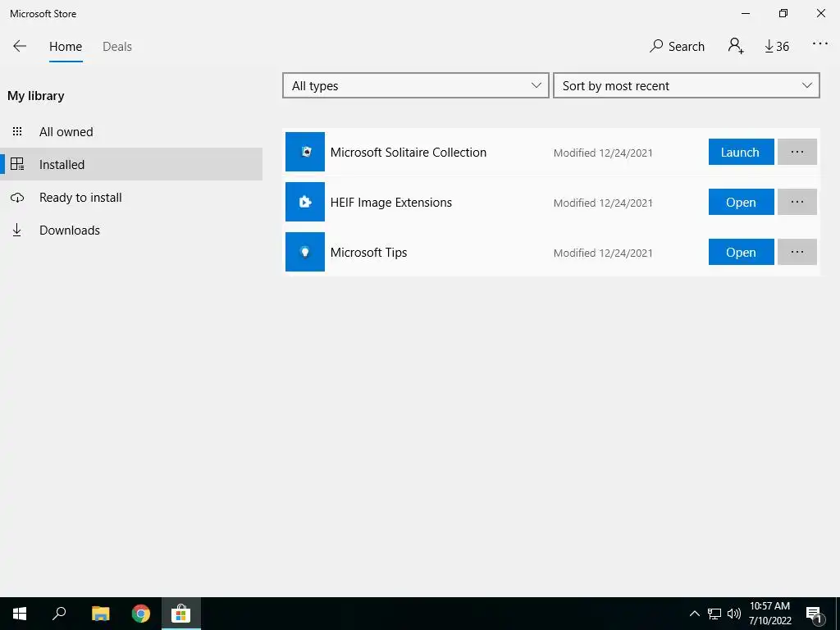Click the Ready to install cloud icon
The height and width of the screenshot is (630, 840).
pos(17,198)
